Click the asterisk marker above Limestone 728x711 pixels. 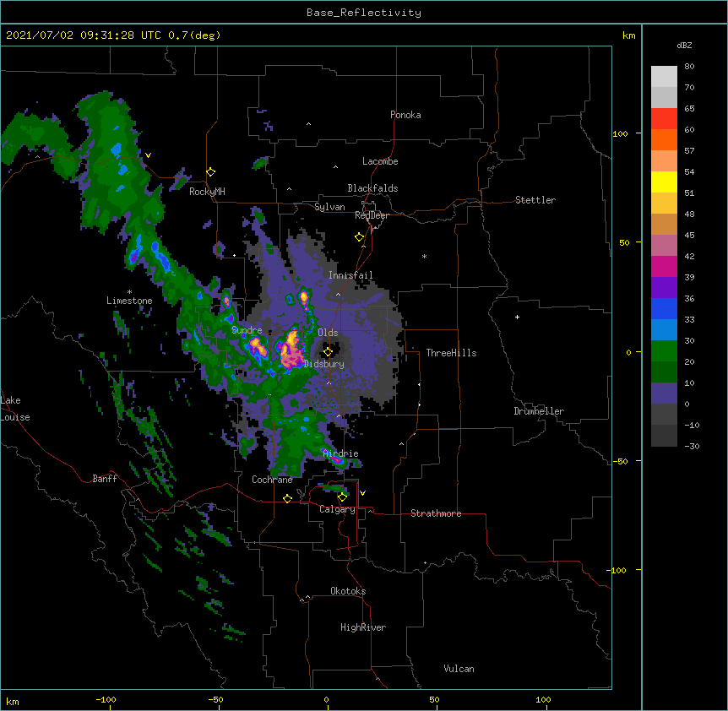129,292
